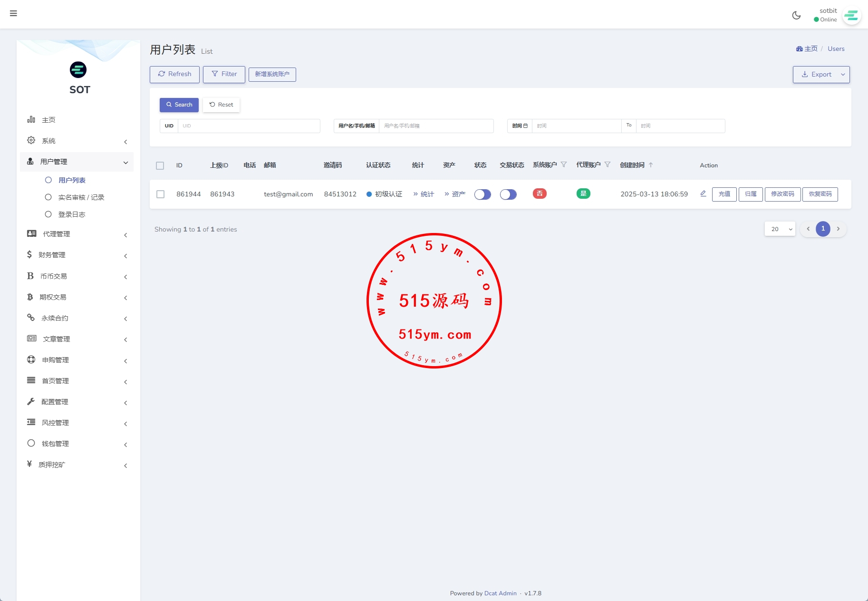Open the Export dropdown arrow
This screenshot has width=868, height=601.
[843, 75]
